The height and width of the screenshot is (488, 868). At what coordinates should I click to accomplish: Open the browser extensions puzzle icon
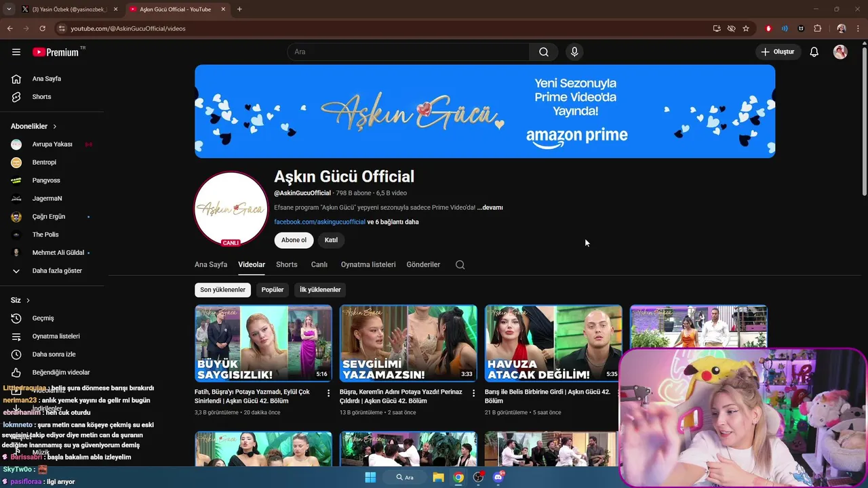(817, 28)
